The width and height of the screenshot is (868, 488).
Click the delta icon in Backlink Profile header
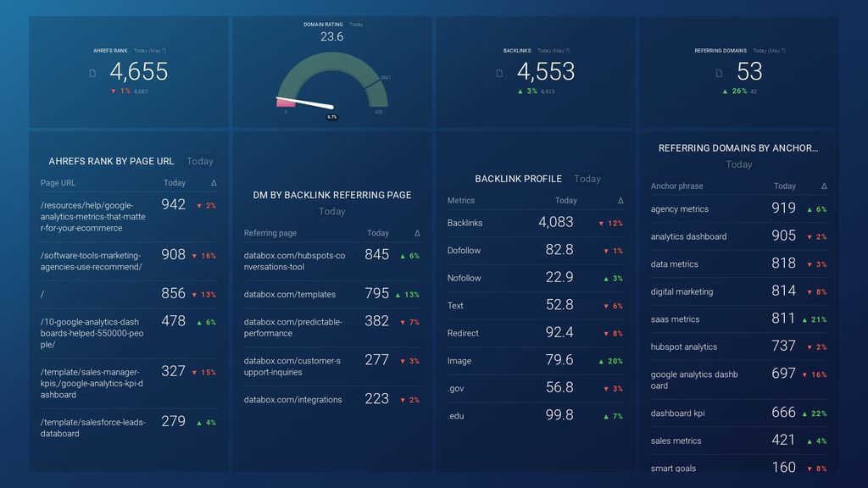click(x=620, y=200)
